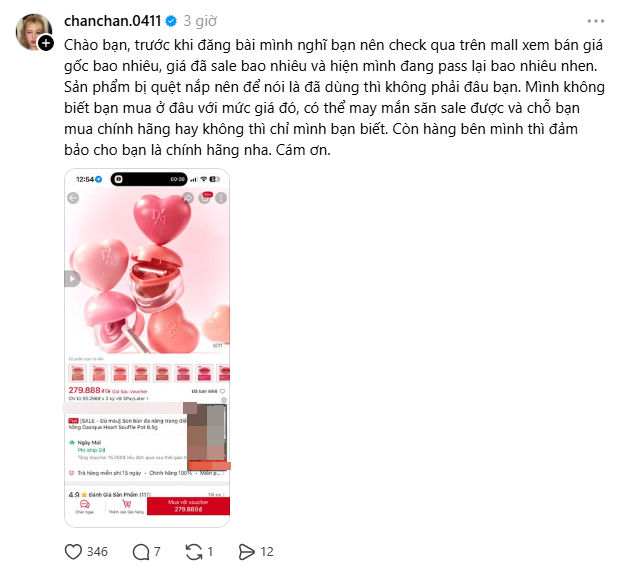The image size is (624, 578).
Task: Open the three-dot post options menu
Action: [x=595, y=21]
